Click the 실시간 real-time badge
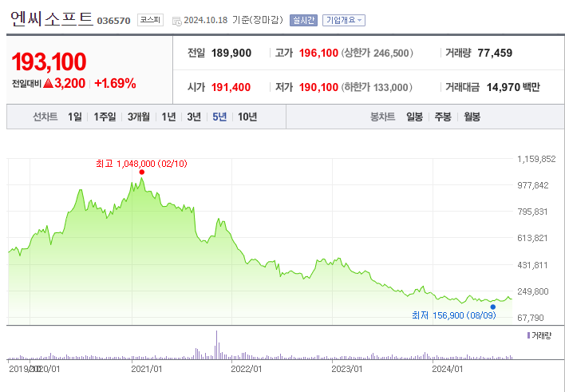Image resolution: width=565 pixels, height=392 pixels. pos(303,20)
